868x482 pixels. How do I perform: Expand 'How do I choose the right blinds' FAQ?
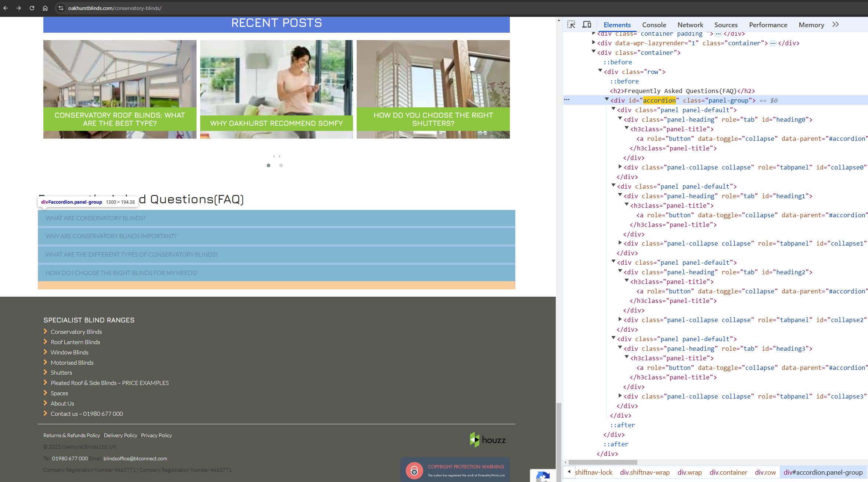[277, 273]
